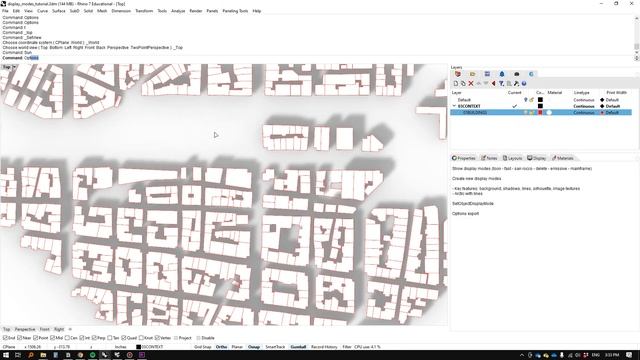The height and width of the screenshot is (360, 640).
Task: Toggle the Vertex osnap checkbox
Action: point(157,338)
